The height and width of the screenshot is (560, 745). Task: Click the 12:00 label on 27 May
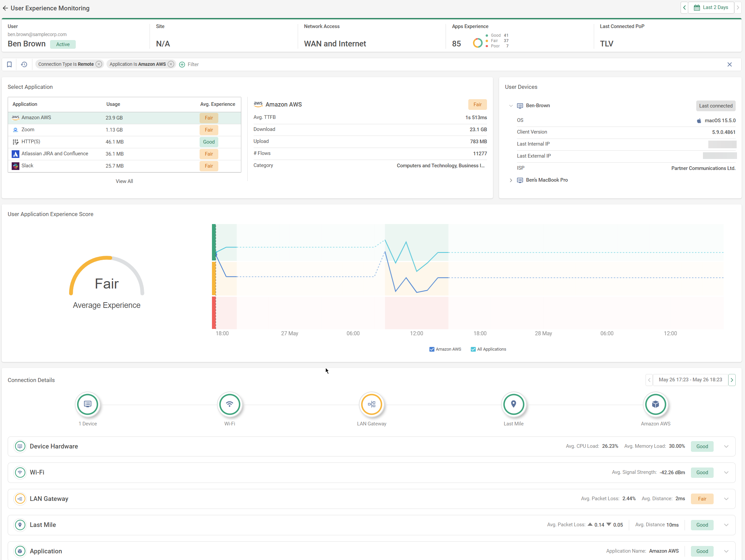[417, 334]
